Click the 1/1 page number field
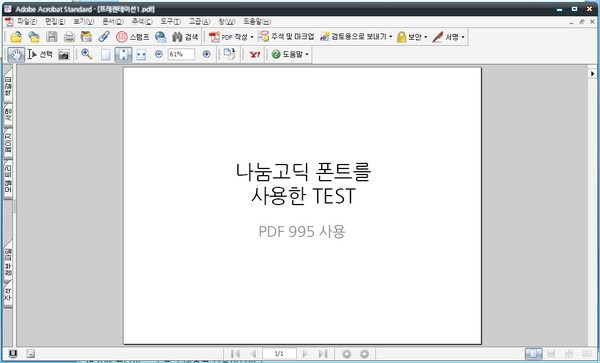 pyautogui.click(x=279, y=354)
